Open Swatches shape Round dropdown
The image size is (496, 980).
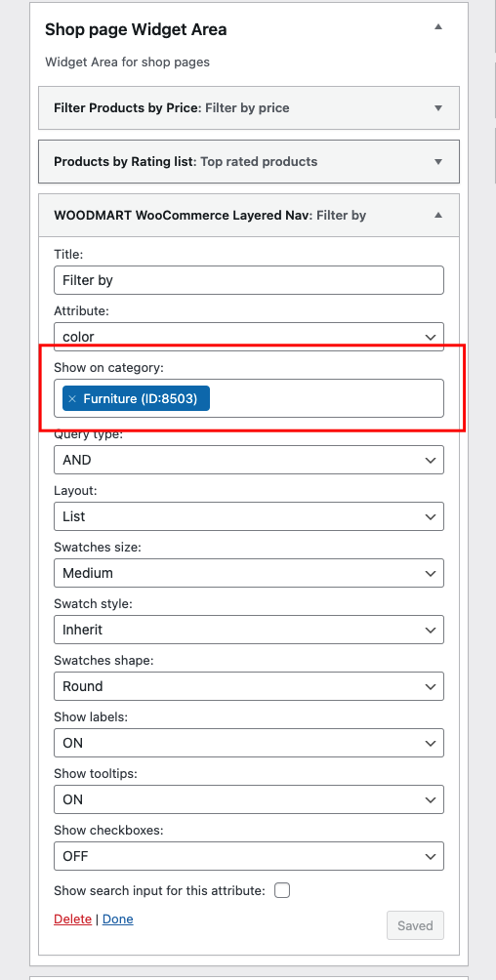pyautogui.click(x=249, y=686)
